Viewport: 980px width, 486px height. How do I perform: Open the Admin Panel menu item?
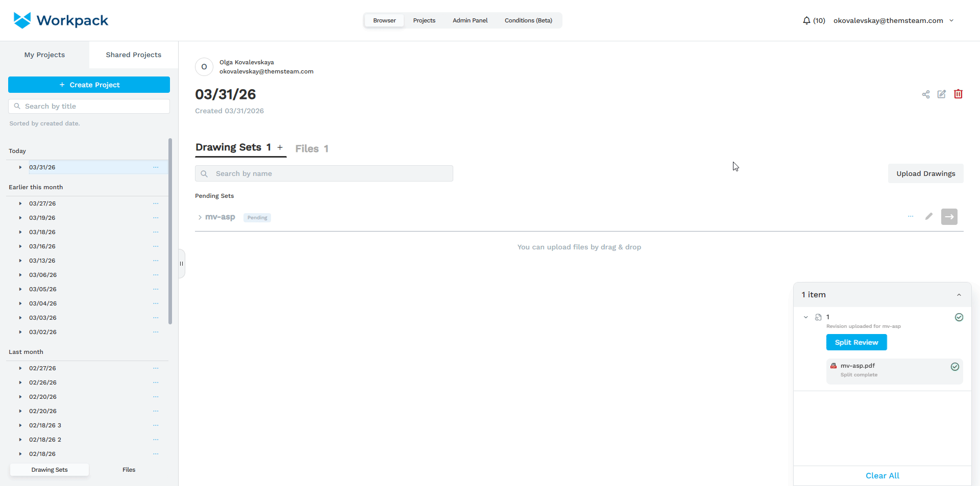click(x=470, y=20)
